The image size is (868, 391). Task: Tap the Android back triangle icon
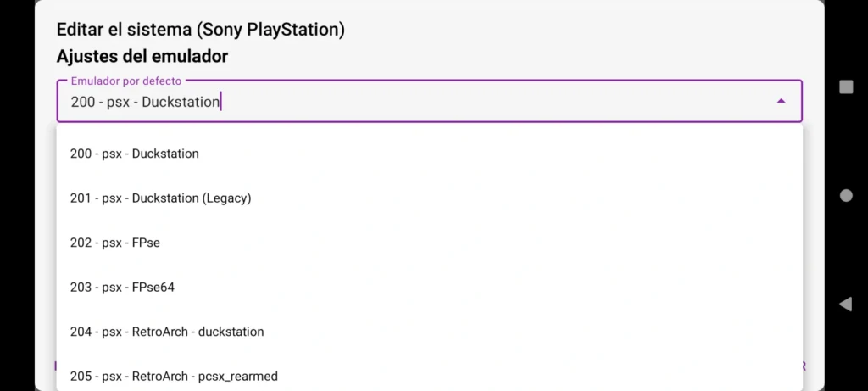[x=845, y=304]
